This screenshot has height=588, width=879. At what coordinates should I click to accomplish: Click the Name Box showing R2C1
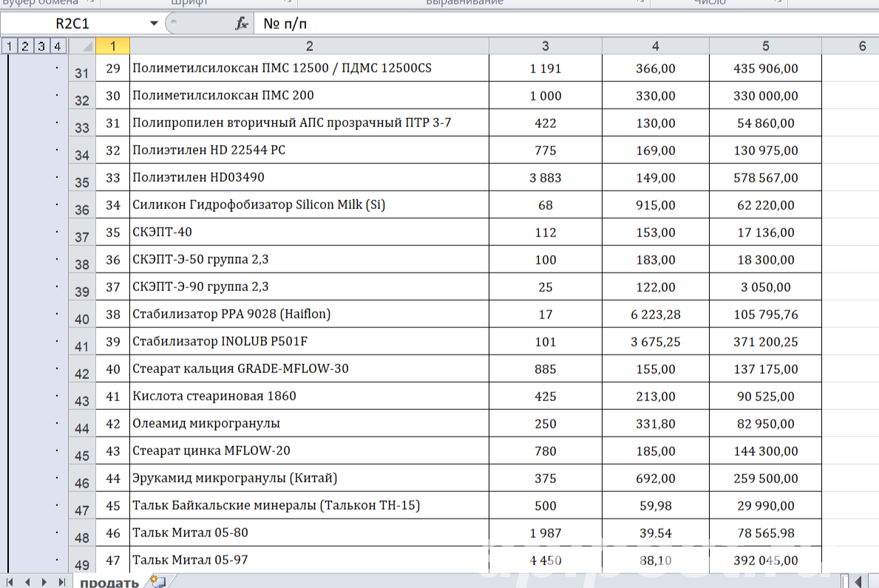click(x=73, y=24)
